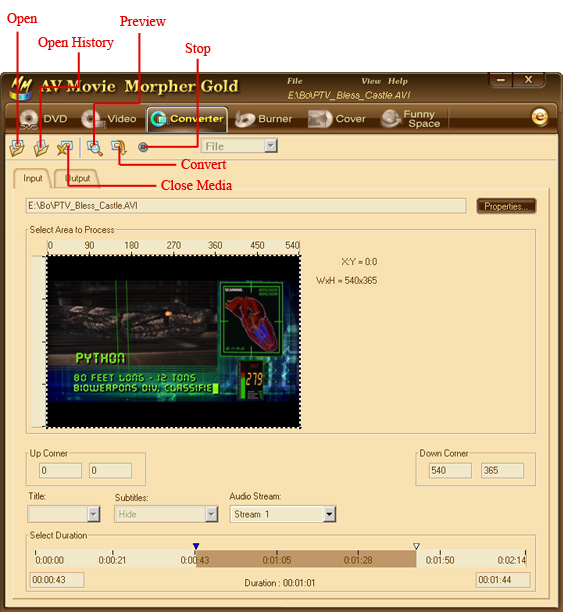Click the Up Corner X value field

click(x=61, y=471)
